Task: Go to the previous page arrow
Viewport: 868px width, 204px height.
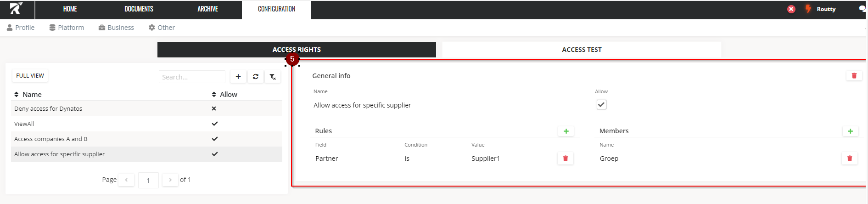Action: click(x=126, y=180)
